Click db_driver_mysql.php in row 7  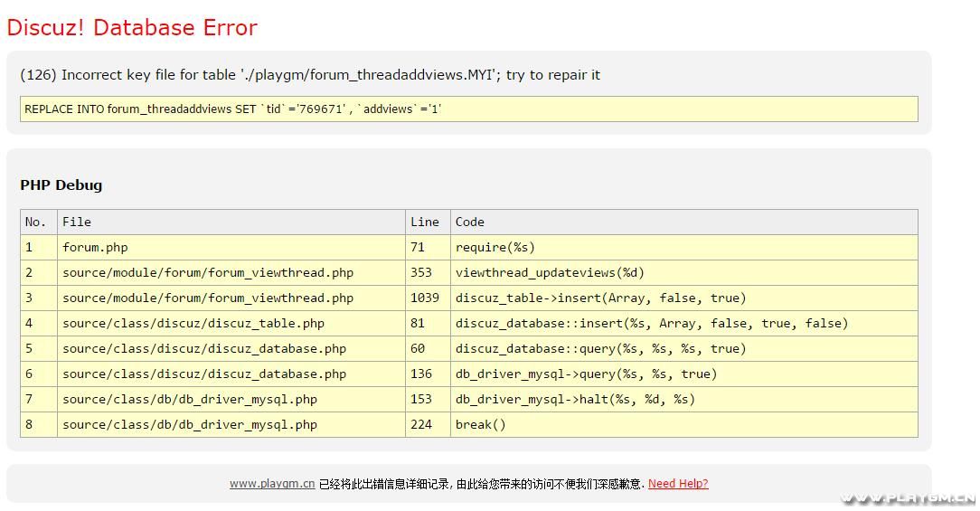(x=231, y=400)
